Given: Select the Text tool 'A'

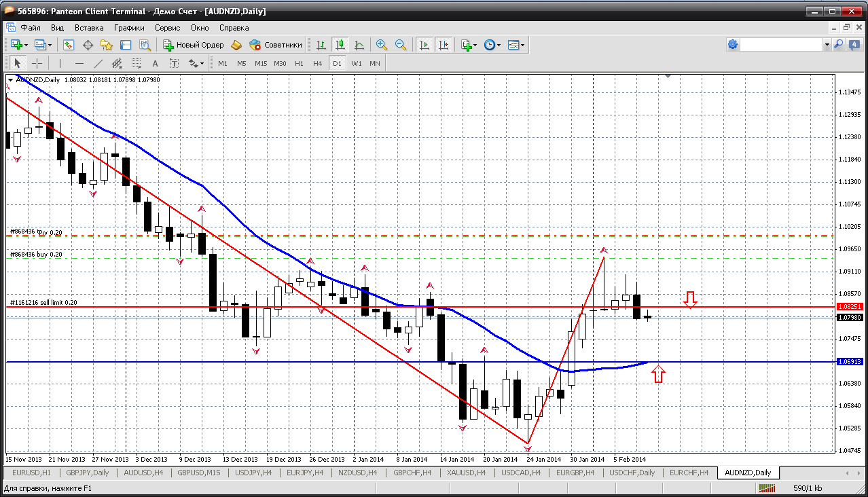Looking at the screenshot, I should (156, 63).
